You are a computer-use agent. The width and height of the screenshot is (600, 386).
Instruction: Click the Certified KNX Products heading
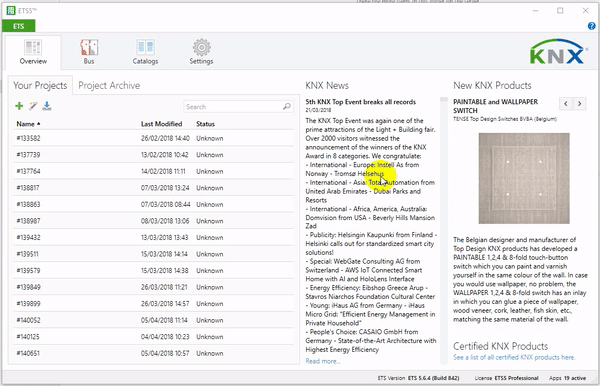pyautogui.click(x=501, y=346)
